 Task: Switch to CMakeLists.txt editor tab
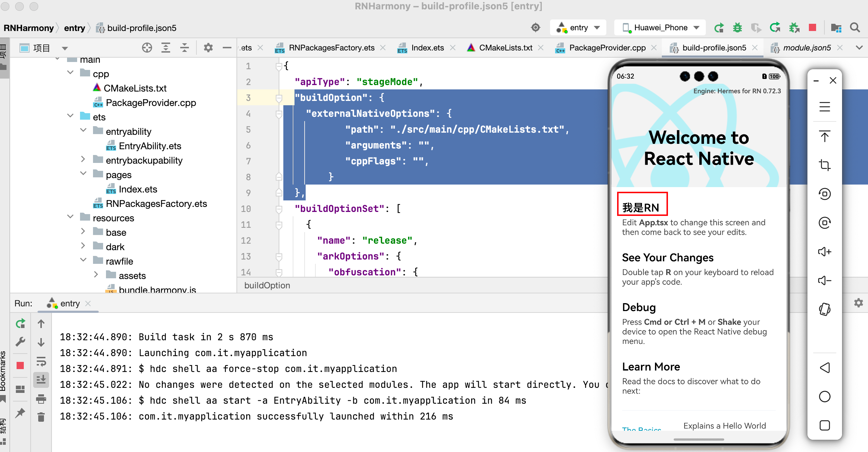505,48
